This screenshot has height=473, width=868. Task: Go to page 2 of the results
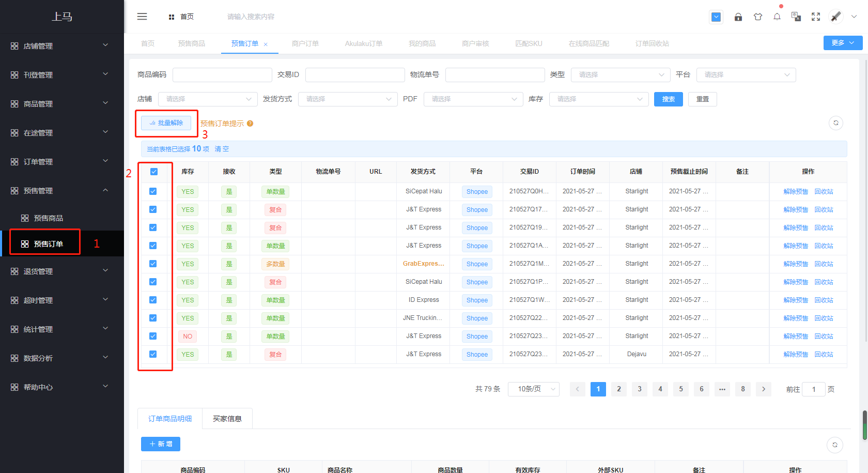coord(619,389)
